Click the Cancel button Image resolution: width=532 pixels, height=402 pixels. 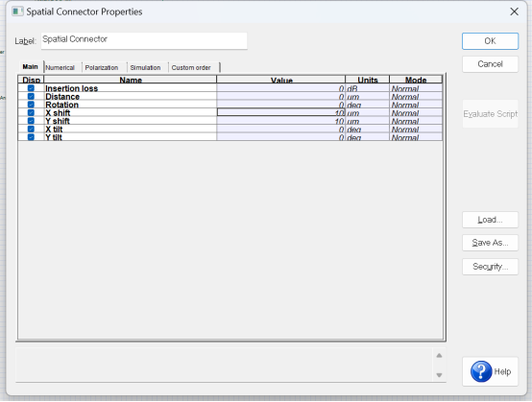pos(490,64)
